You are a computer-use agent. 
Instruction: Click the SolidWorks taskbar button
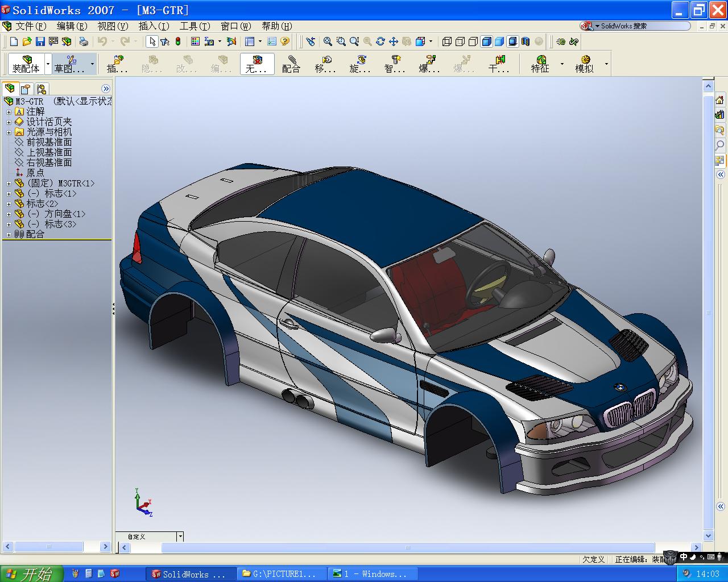coord(191,574)
